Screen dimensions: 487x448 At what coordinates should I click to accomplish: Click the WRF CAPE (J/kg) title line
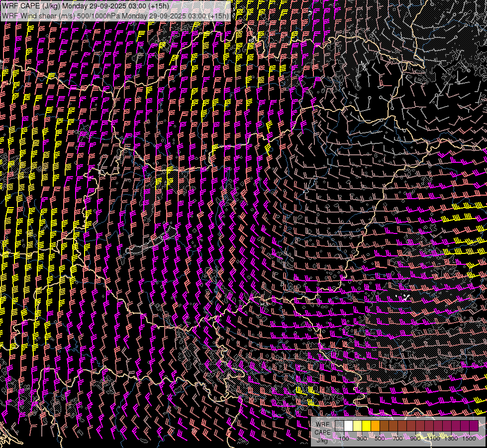[85, 5]
